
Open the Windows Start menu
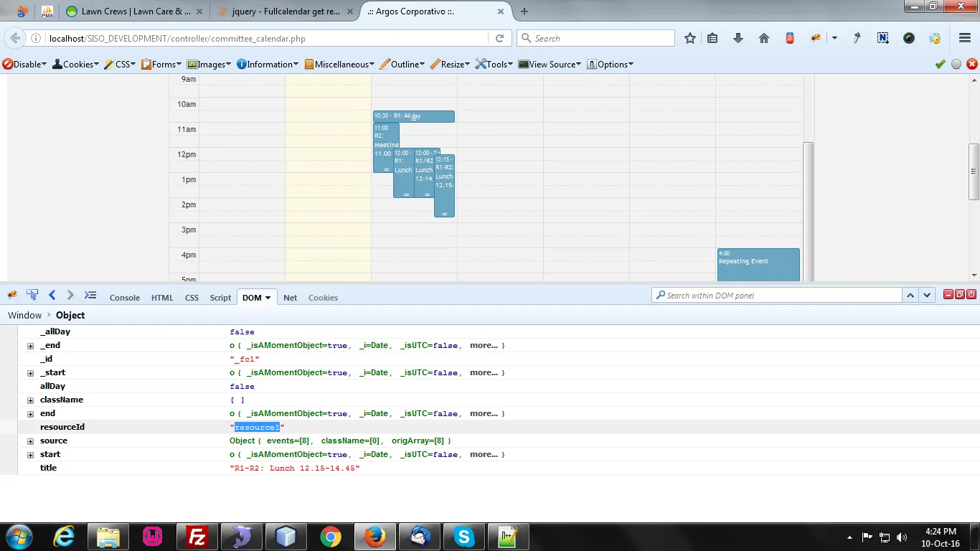pos(18,537)
